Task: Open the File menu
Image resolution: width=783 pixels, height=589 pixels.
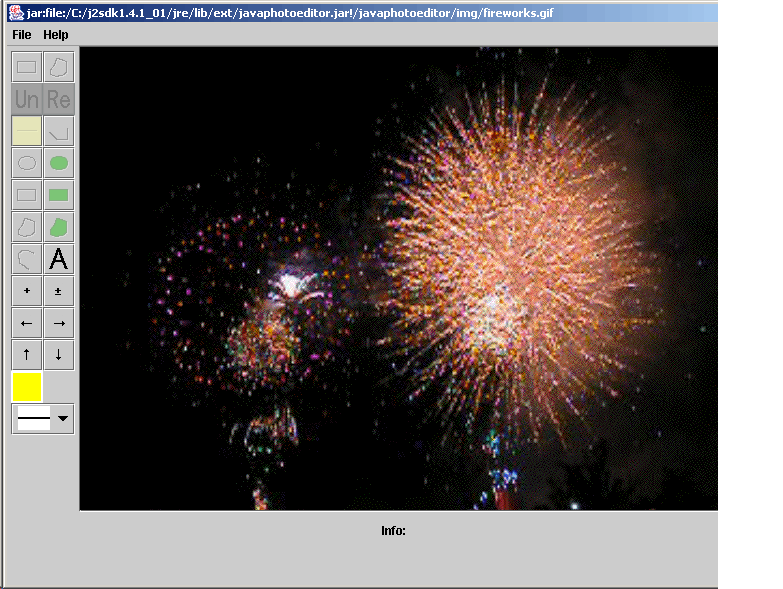Action: [21, 34]
